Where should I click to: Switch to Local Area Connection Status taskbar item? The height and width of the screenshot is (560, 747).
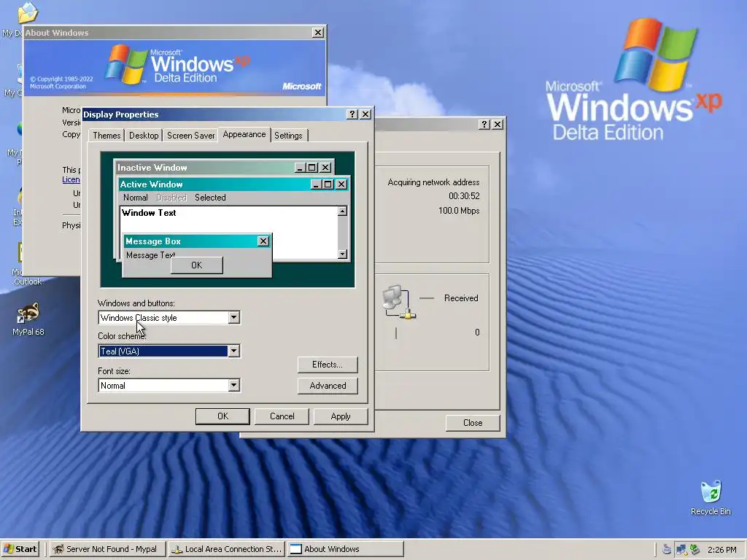coord(227,549)
